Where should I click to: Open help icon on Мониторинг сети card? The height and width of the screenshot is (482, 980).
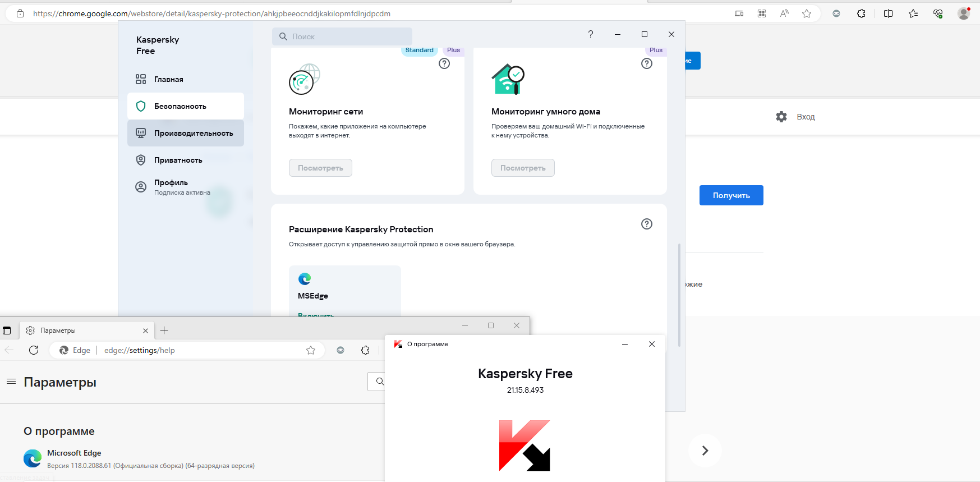pyautogui.click(x=444, y=63)
